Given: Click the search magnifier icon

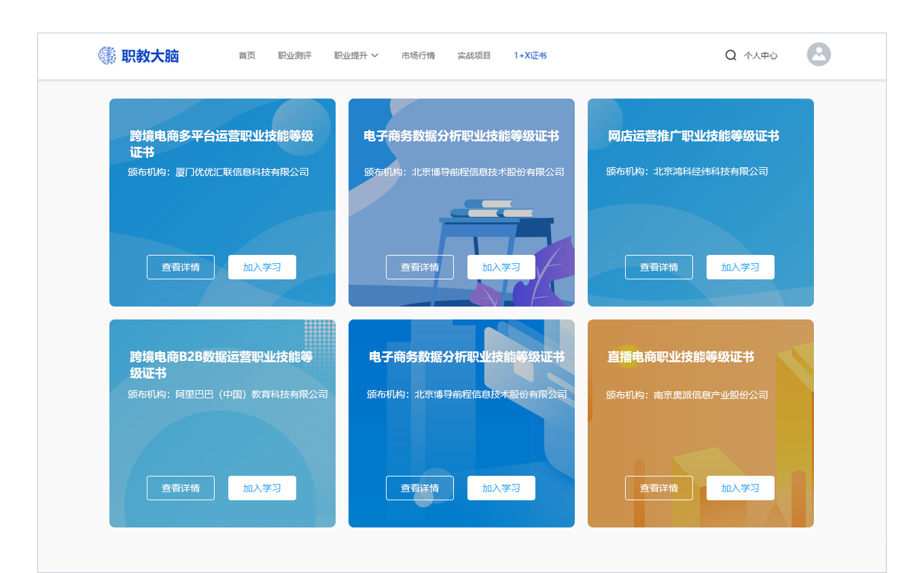Looking at the screenshot, I should (730, 56).
